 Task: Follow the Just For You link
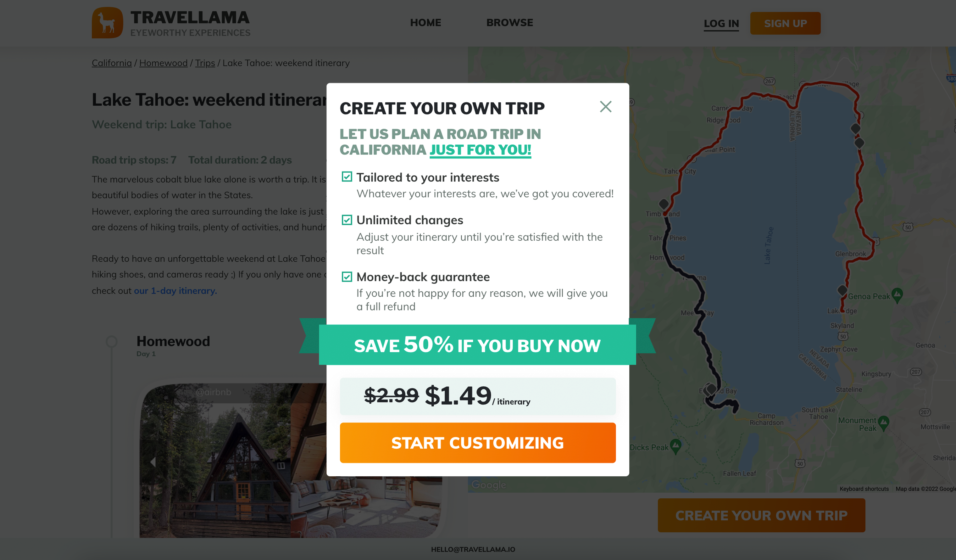pos(480,150)
